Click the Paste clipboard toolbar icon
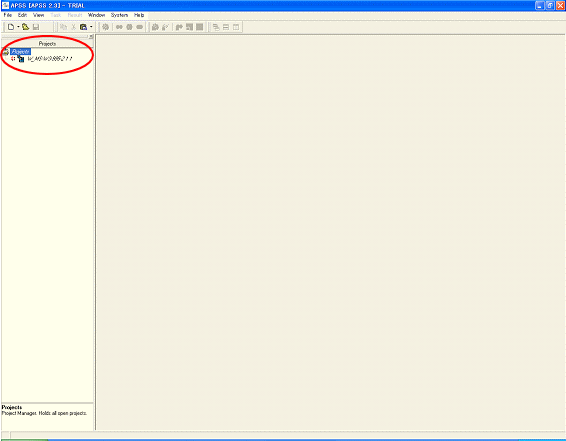Screen dimensions: 566x441 click(83, 27)
